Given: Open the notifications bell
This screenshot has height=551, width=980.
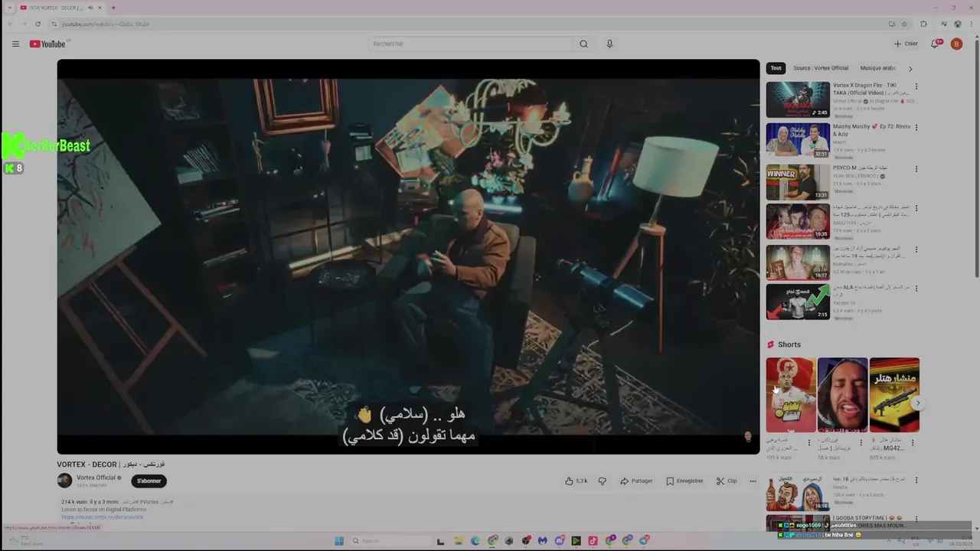Looking at the screenshot, I should pyautogui.click(x=935, y=44).
